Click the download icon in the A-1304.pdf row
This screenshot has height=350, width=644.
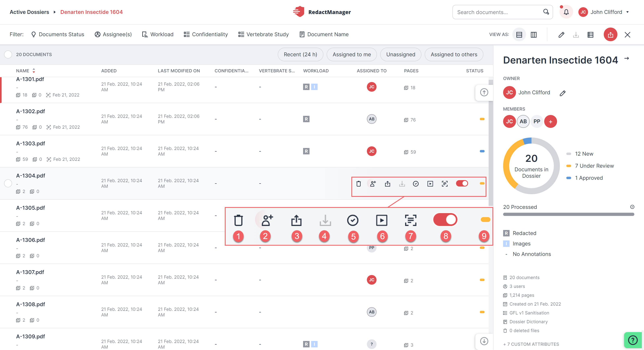coord(402,184)
